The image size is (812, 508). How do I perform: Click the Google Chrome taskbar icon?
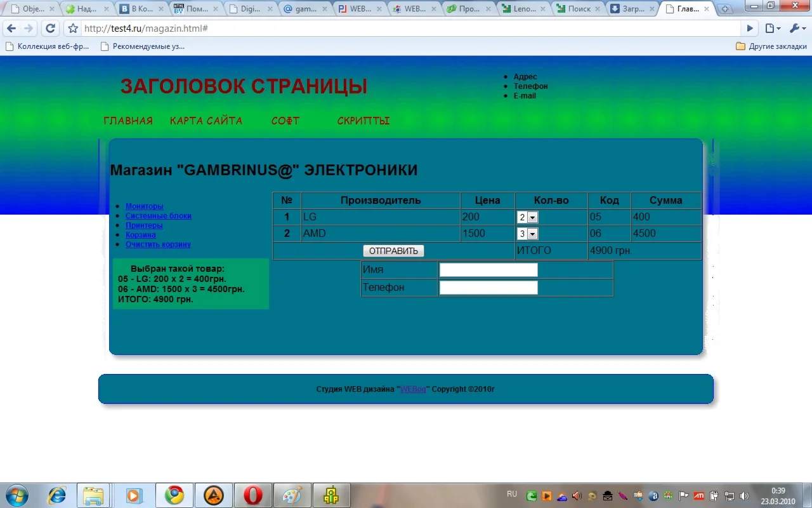tap(174, 495)
